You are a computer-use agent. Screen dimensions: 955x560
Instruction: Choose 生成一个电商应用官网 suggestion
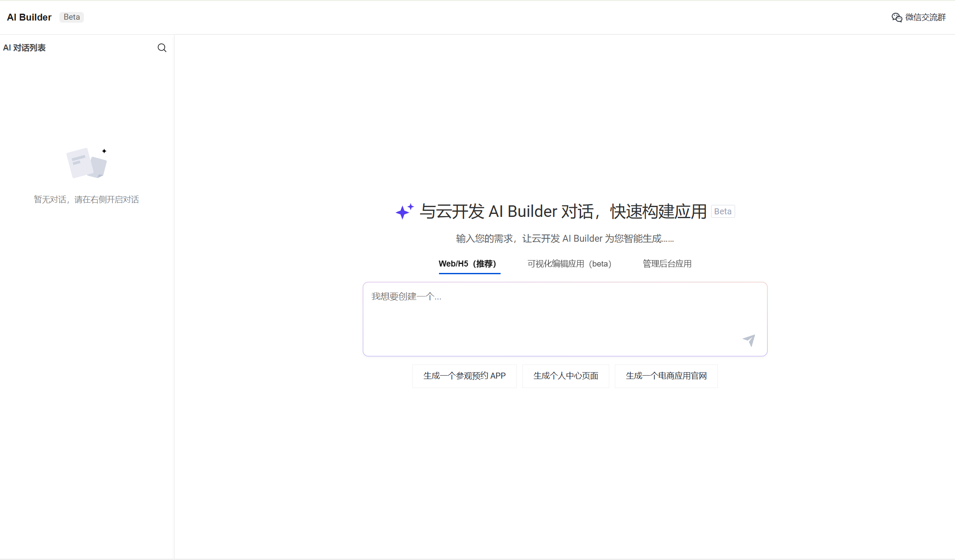[666, 376]
